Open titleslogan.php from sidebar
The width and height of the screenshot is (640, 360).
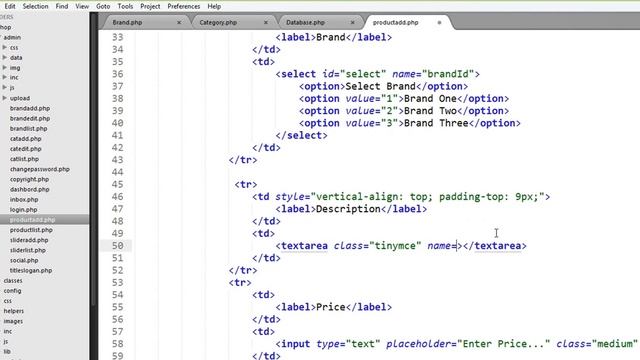(31, 270)
